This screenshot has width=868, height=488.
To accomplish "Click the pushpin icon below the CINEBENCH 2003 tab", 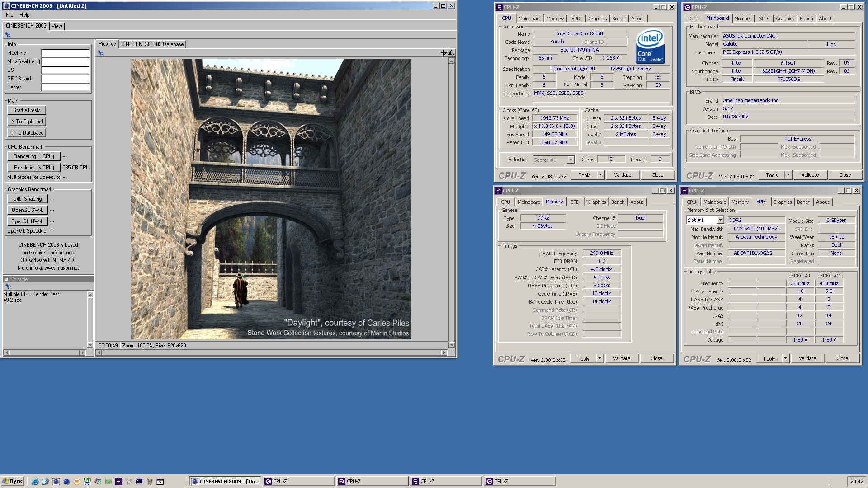I will (x=8, y=35).
